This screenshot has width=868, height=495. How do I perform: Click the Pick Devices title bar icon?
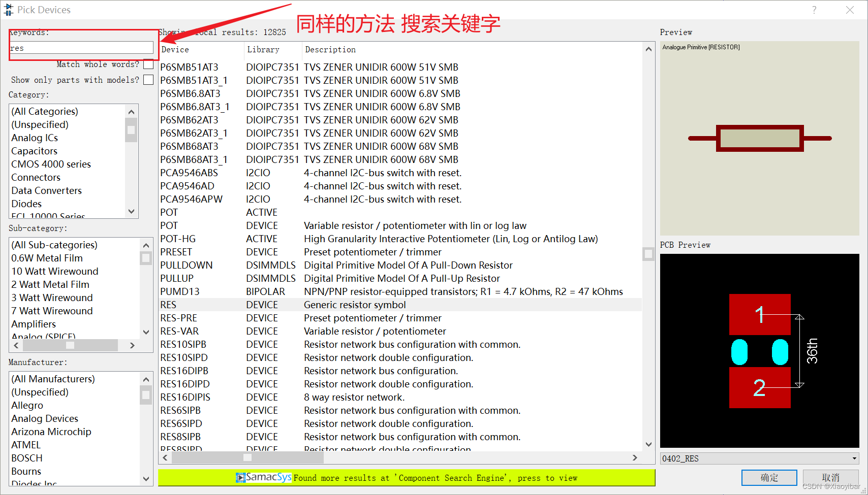(8, 9)
